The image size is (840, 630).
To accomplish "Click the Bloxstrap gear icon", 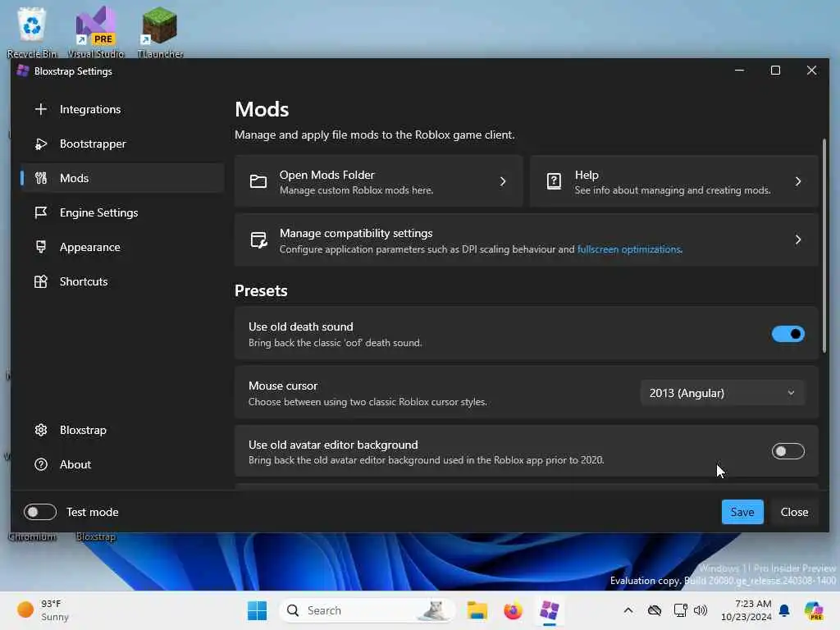I will point(41,430).
